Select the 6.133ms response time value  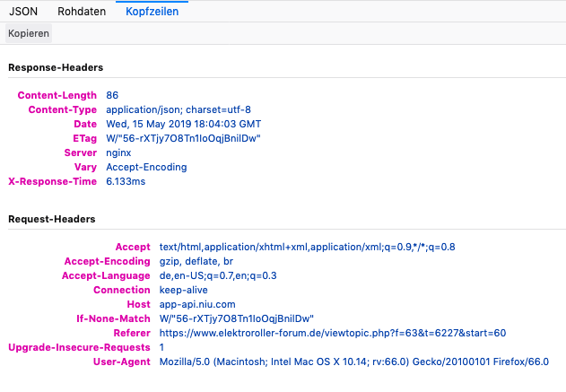126,181
